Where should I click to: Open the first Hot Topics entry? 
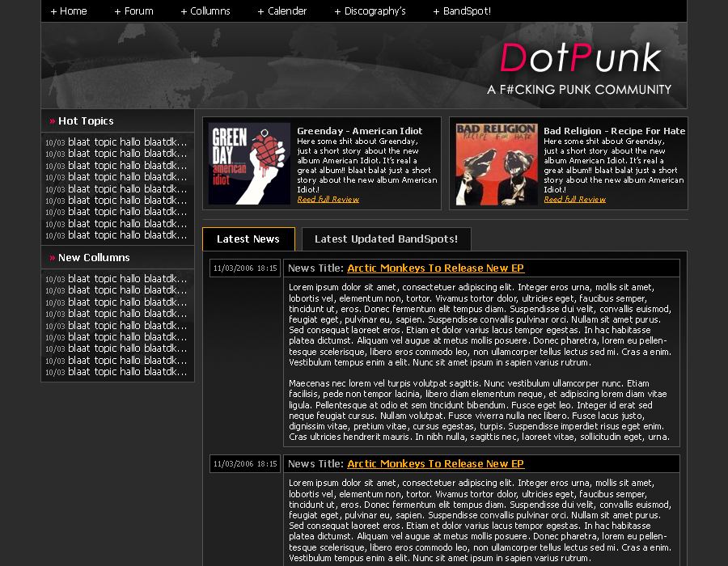coord(116,142)
